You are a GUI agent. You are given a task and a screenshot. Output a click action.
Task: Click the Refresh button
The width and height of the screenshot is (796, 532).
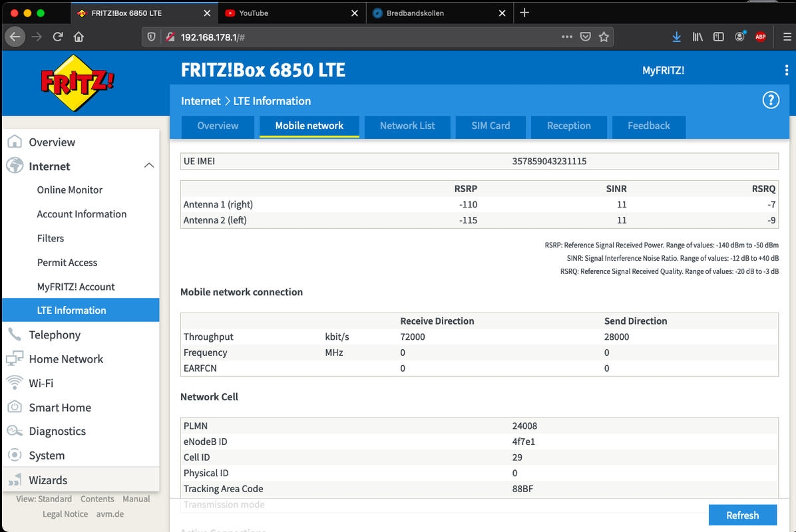[742, 515]
